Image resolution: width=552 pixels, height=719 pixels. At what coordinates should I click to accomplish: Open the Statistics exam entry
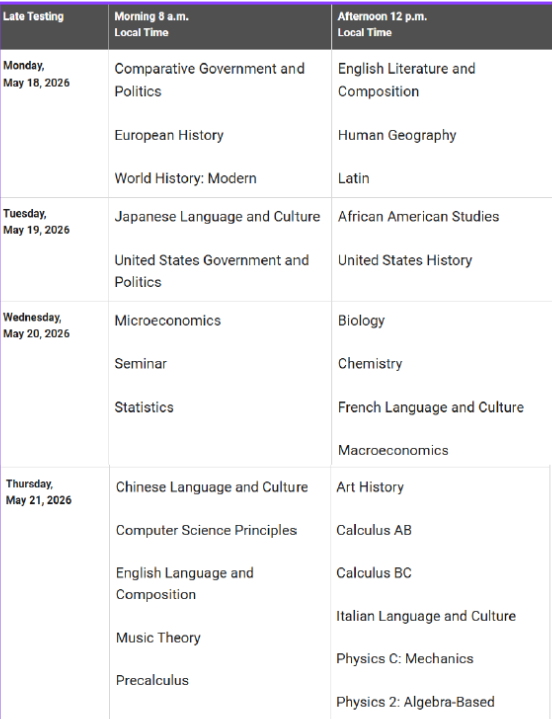(x=144, y=407)
